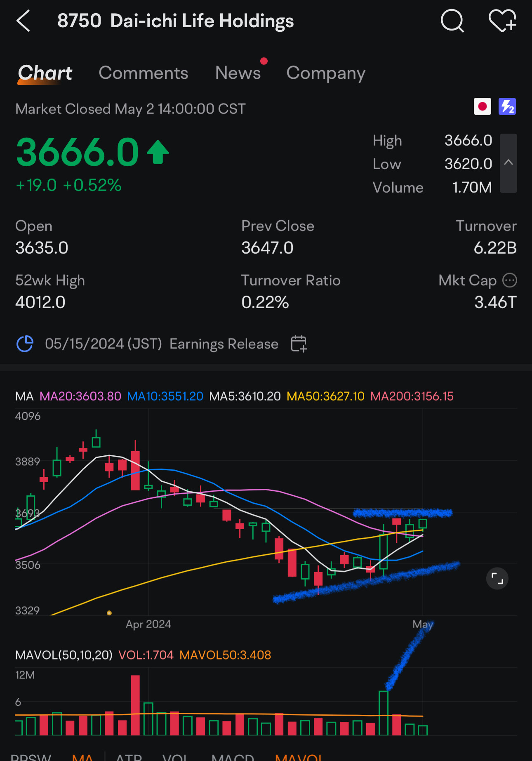This screenshot has width=532, height=761.
Task: Tap the MA5:3610.20 legend value
Action: 245,396
